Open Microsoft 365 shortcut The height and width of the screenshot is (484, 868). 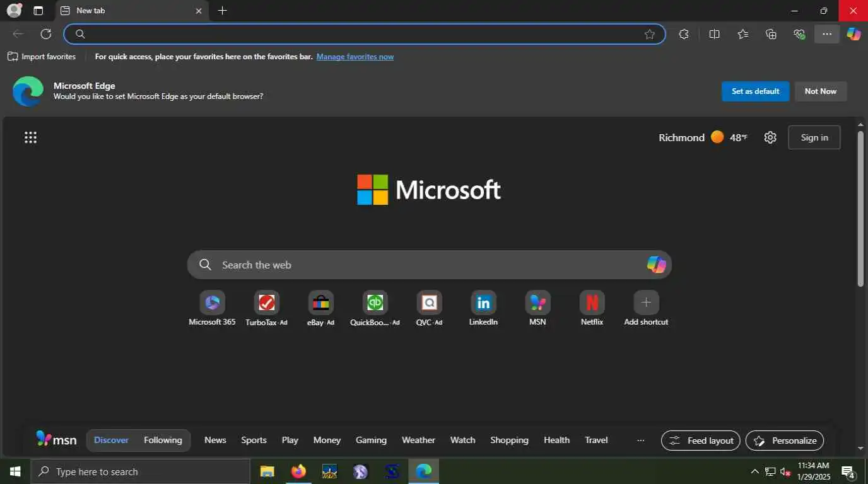[x=212, y=309]
